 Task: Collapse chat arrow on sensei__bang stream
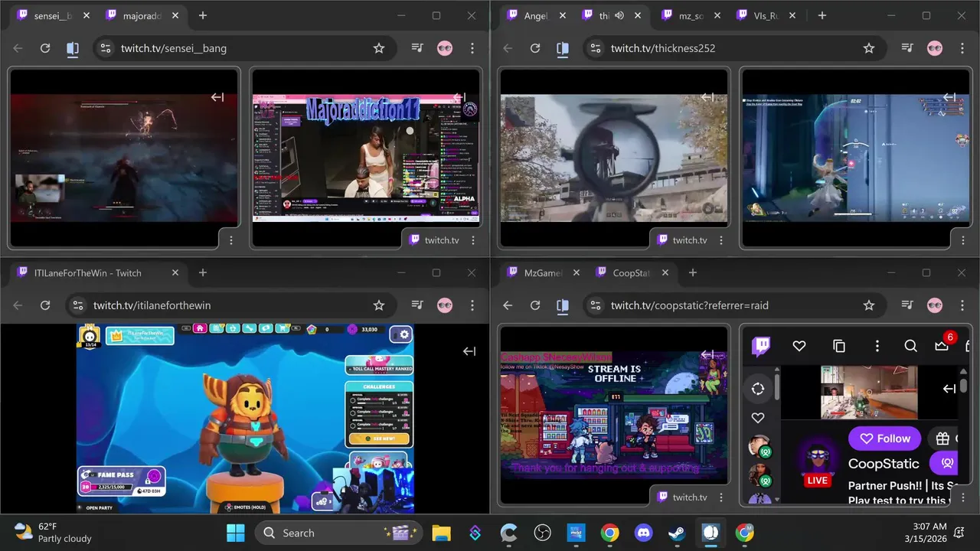(217, 97)
